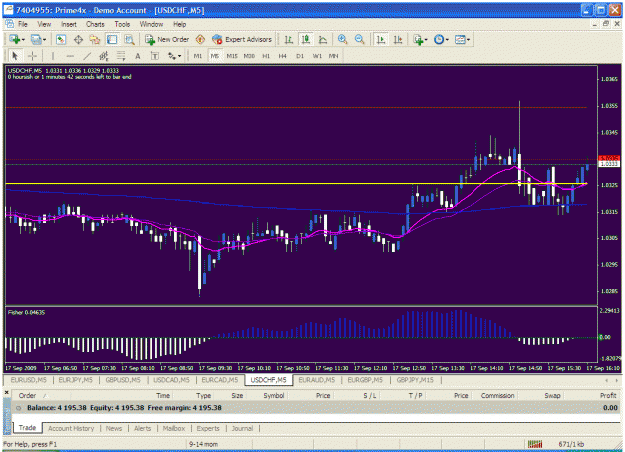Image resolution: width=625 pixels, height=452 pixels.
Task: Switch to the EURAUD,M5 chart tab
Action: (317, 380)
